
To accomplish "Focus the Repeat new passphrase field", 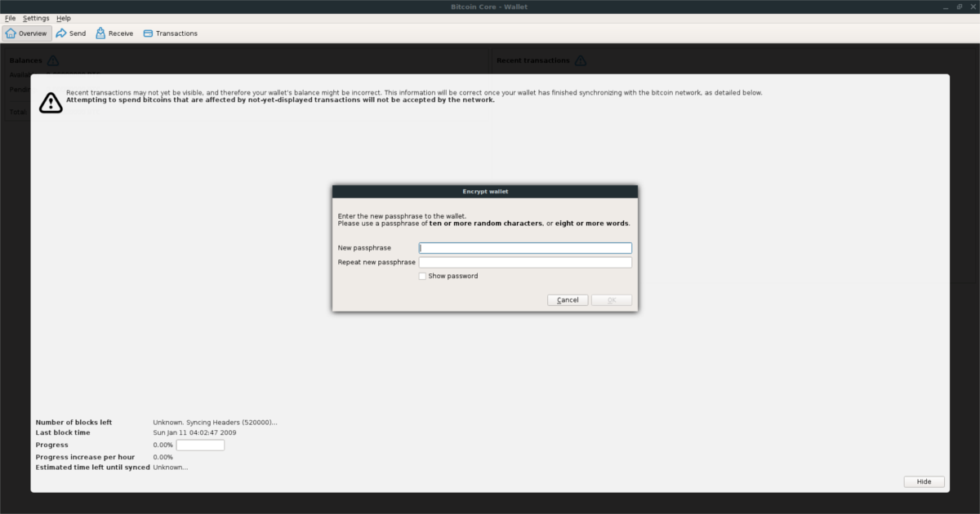I will 525,263.
